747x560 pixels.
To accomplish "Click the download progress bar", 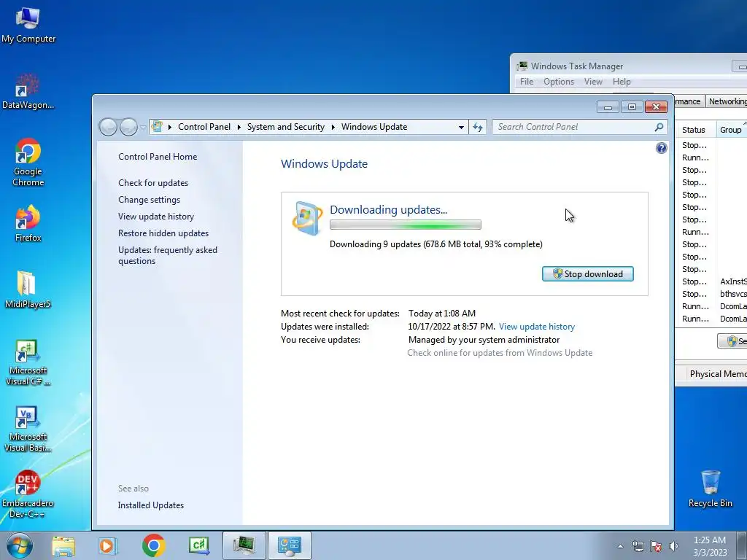I will [x=406, y=225].
